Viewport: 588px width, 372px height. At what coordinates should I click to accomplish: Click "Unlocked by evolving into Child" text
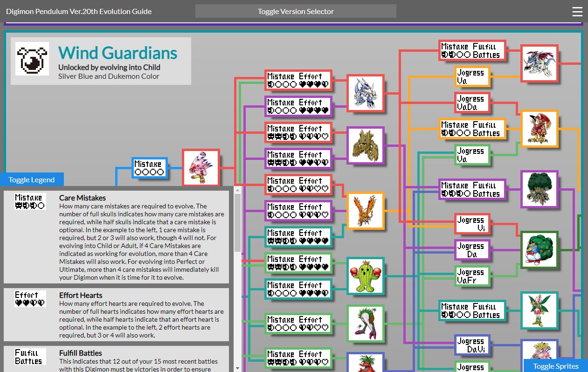tap(109, 68)
